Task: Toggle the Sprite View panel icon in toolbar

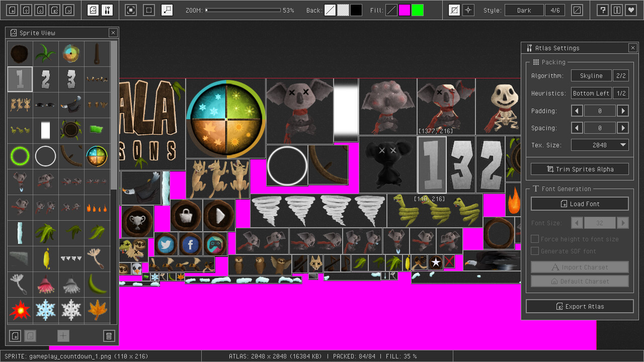Action: (93, 10)
